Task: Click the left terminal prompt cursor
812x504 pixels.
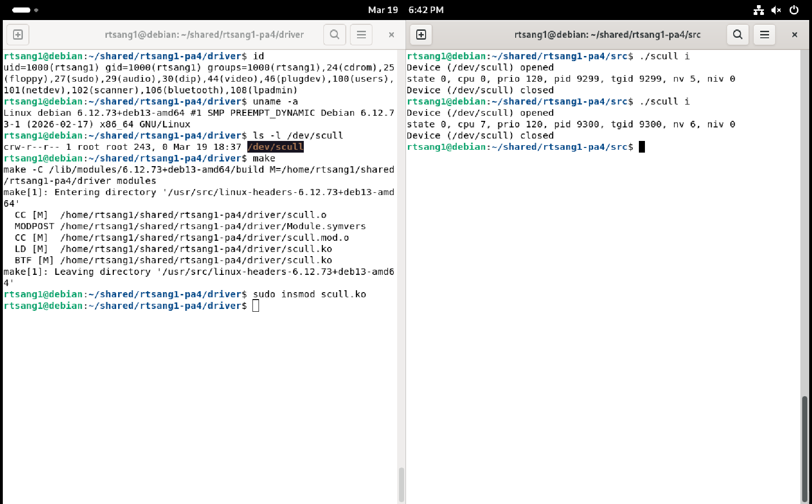Action: [x=256, y=306]
